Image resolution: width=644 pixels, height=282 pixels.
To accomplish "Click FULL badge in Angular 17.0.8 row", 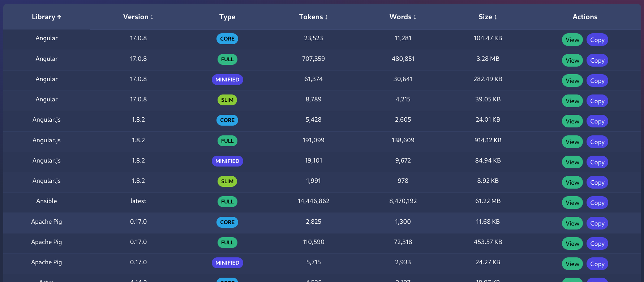I will (227, 59).
